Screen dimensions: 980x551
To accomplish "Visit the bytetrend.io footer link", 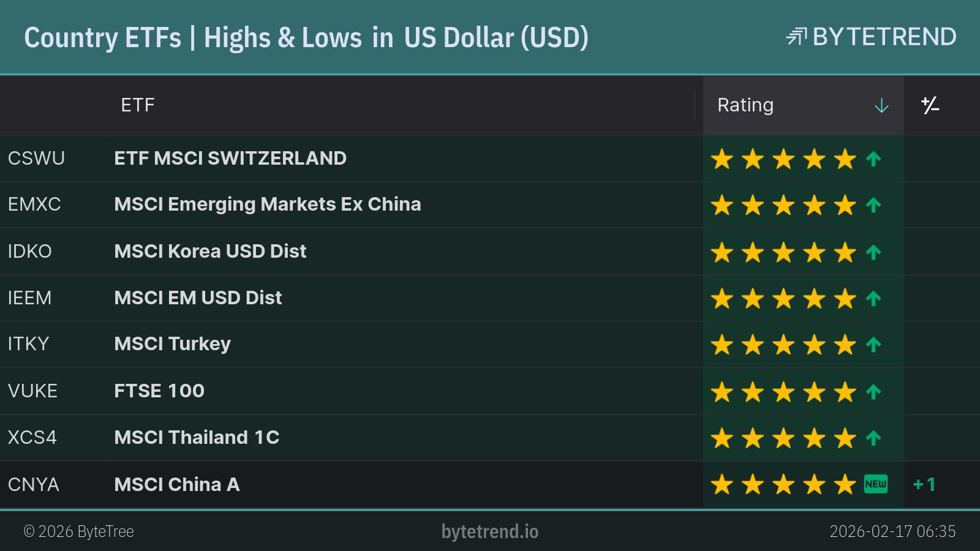I will 490,531.
